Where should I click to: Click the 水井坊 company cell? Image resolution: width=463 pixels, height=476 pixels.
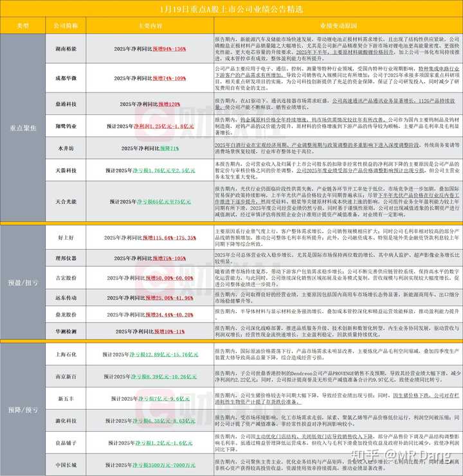(x=68, y=148)
